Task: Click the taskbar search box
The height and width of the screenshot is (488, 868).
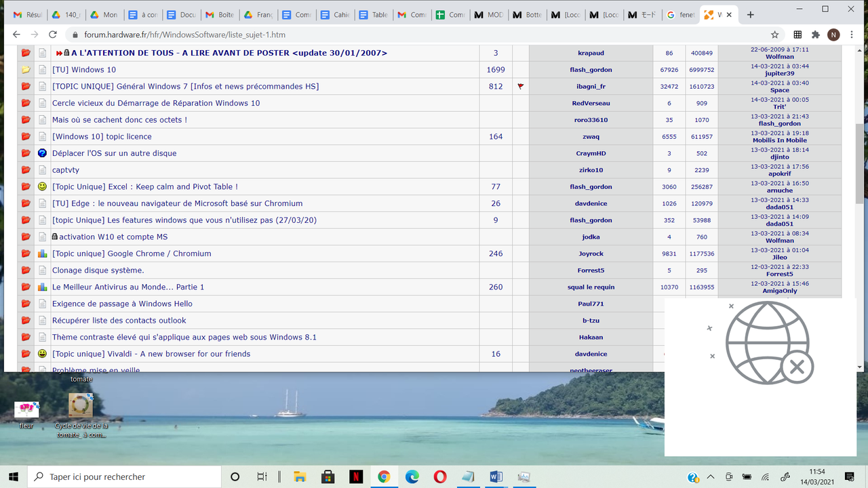Action: click(124, 476)
